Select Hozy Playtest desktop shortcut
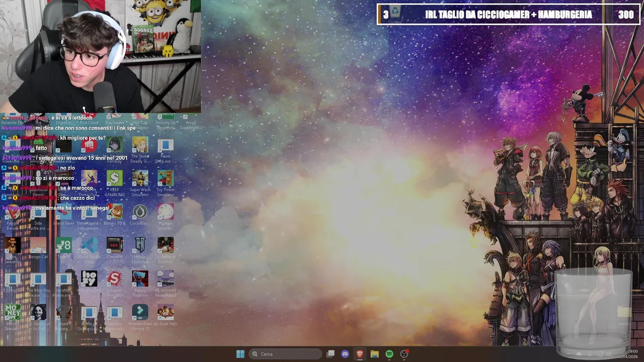 [89, 282]
